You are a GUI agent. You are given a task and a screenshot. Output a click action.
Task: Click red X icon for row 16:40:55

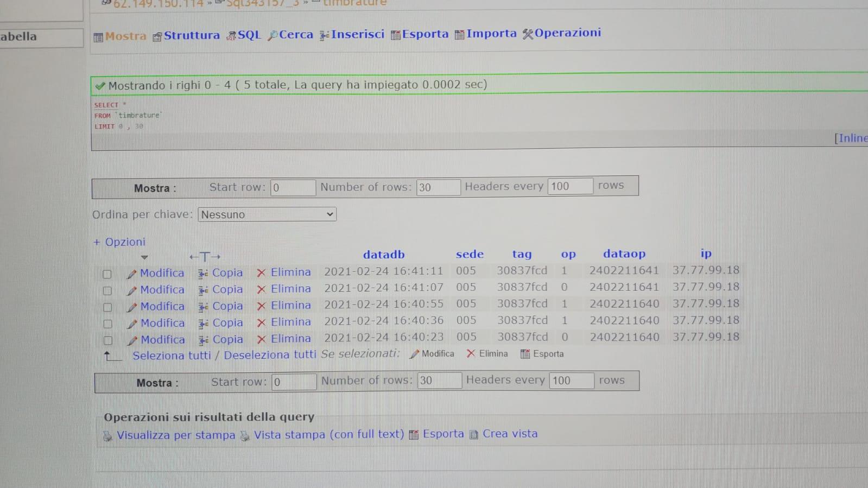click(261, 307)
